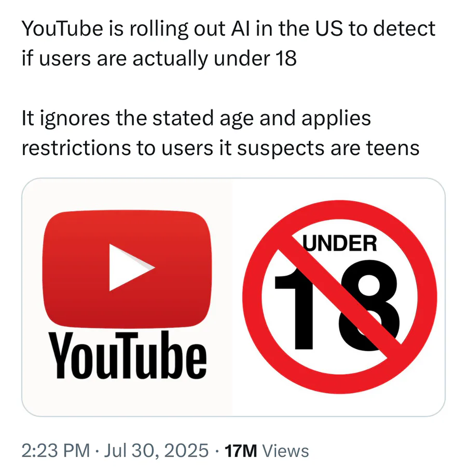Click the white play triangle inside the logo

(x=132, y=268)
